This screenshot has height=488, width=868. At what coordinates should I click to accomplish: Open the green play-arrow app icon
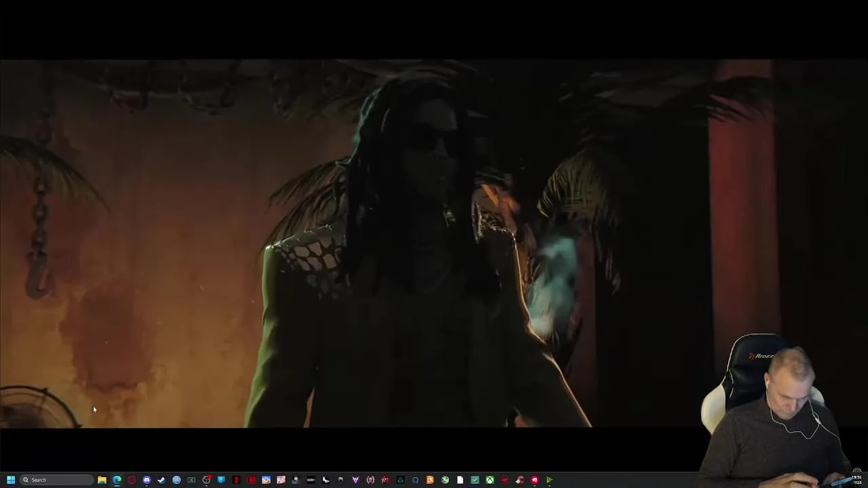(x=549, y=480)
